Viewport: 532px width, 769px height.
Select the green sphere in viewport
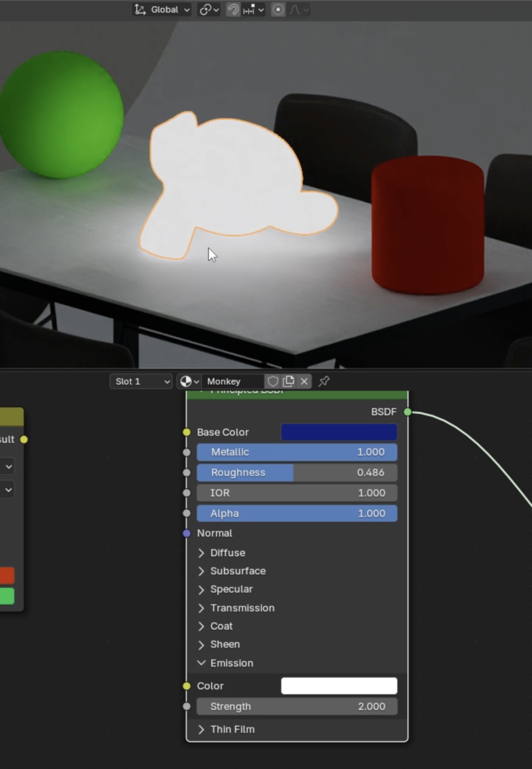[x=61, y=114]
